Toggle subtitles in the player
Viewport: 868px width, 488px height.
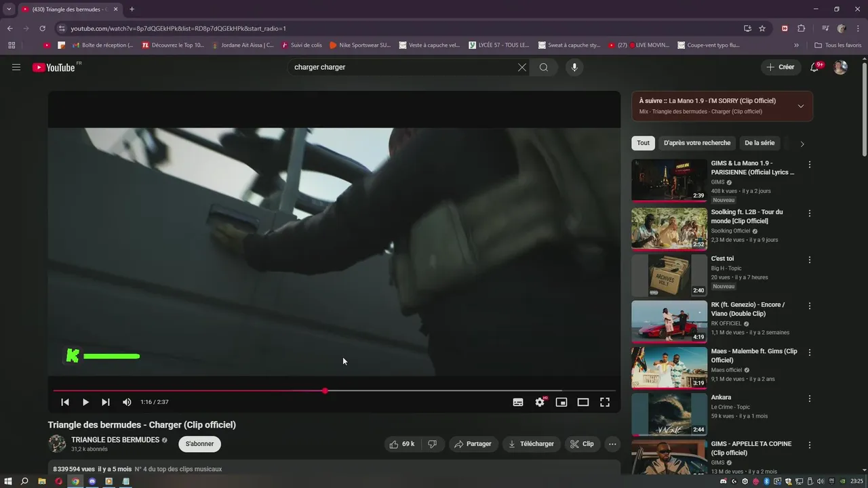click(x=518, y=402)
